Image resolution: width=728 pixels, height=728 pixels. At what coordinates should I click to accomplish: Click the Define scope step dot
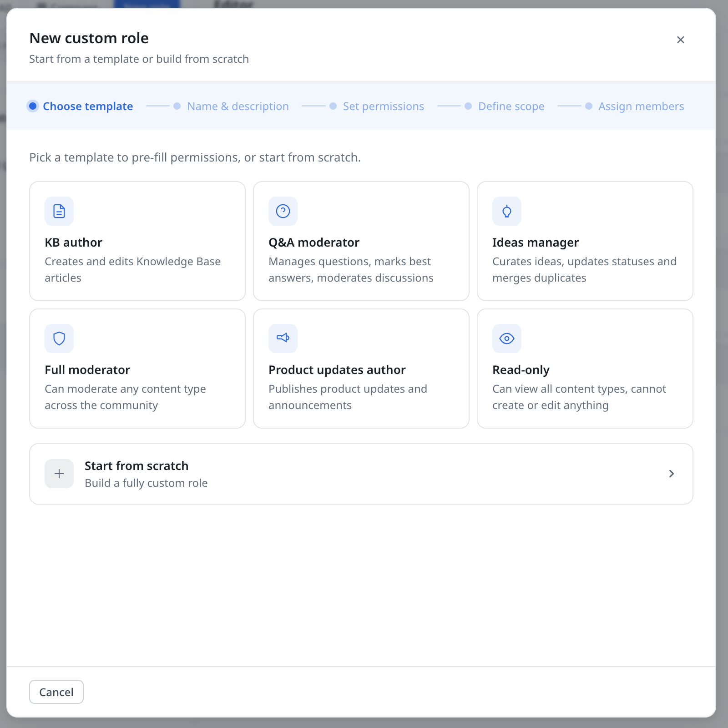(468, 106)
